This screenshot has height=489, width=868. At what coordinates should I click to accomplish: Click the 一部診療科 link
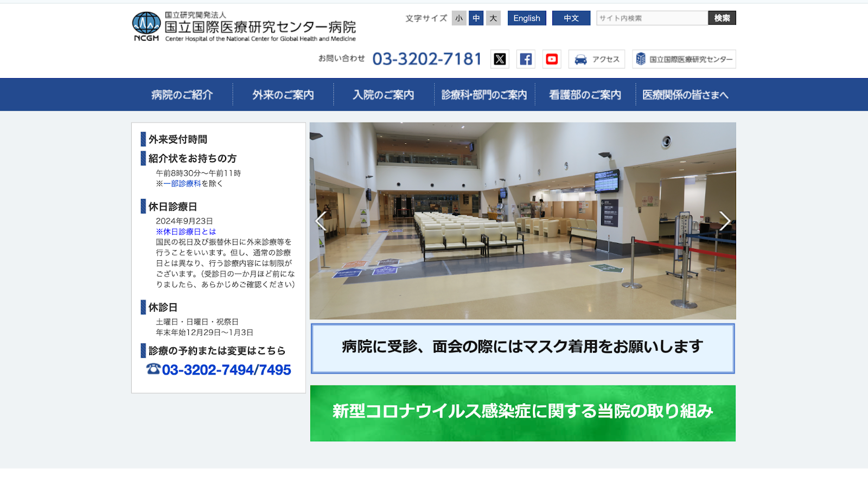pos(182,184)
